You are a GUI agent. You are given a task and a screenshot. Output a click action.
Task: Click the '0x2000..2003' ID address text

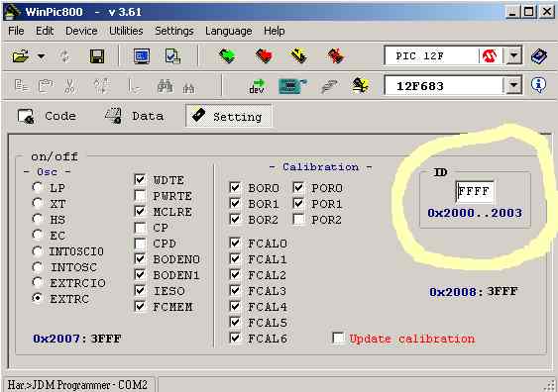[475, 213]
